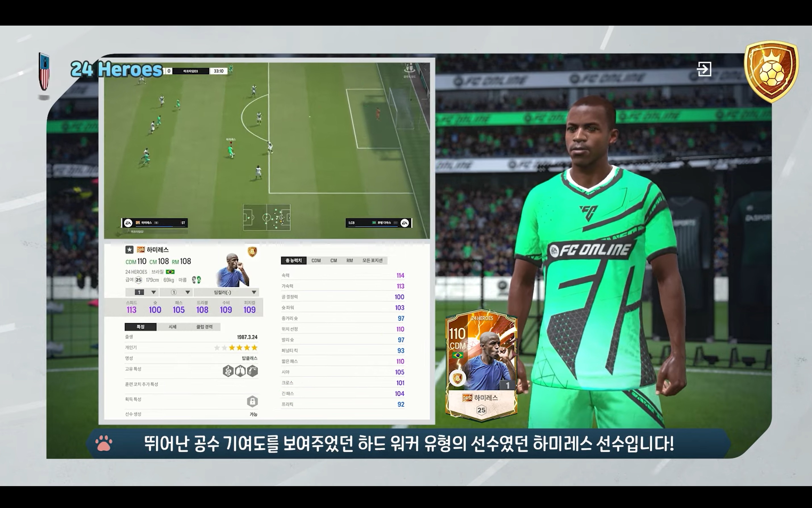Click the 24 Heroes title text
Screen dimensions: 812x508
(116, 69)
